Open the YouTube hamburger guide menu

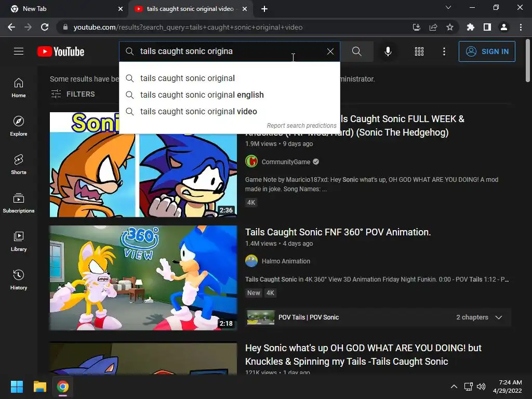19,51
